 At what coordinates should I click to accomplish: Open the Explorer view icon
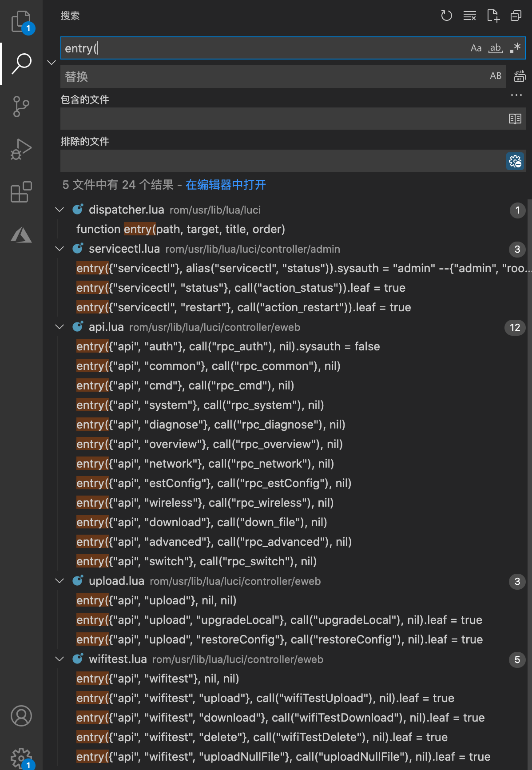tap(21, 21)
